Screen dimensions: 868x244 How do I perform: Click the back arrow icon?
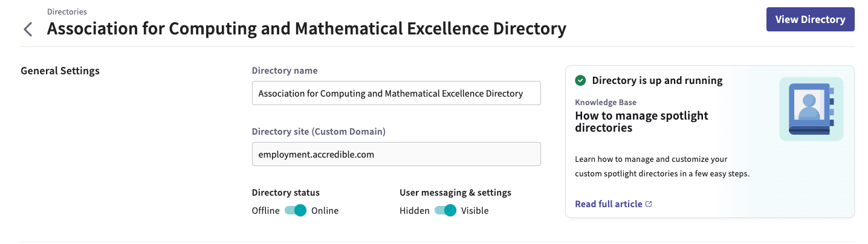pyautogui.click(x=27, y=29)
